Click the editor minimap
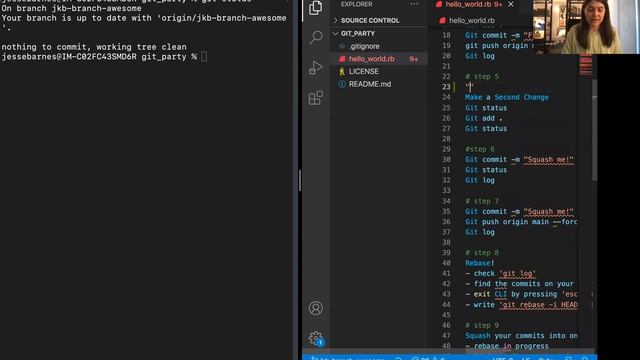640x360 pixels. [x=586, y=65]
